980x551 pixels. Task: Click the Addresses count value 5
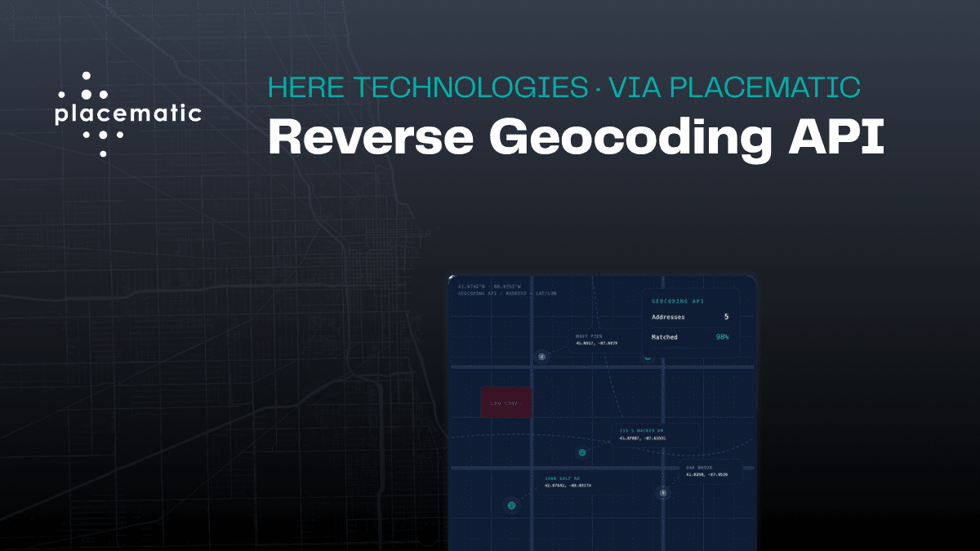tap(726, 317)
